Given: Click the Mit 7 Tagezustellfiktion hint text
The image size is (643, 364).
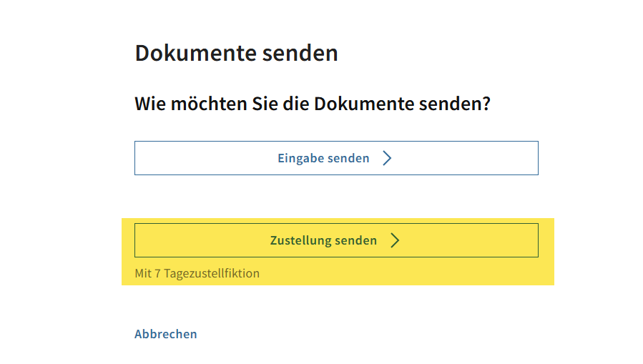Looking at the screenshot, I should pos(197,273).
